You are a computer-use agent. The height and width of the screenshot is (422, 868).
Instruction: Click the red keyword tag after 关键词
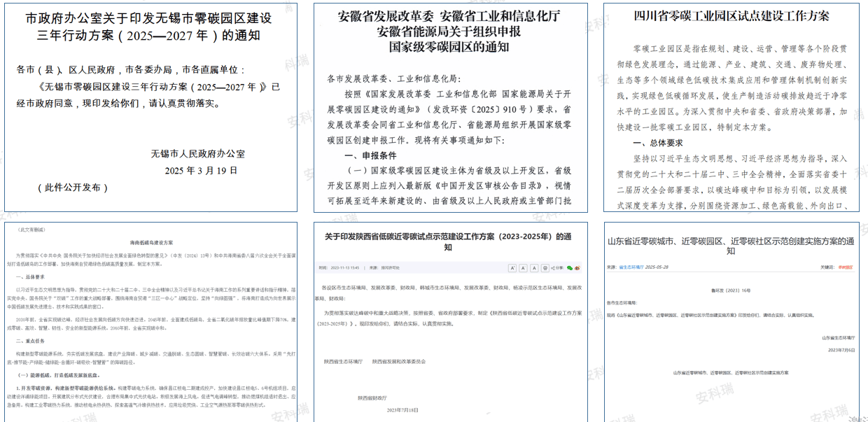click(844, 267)
